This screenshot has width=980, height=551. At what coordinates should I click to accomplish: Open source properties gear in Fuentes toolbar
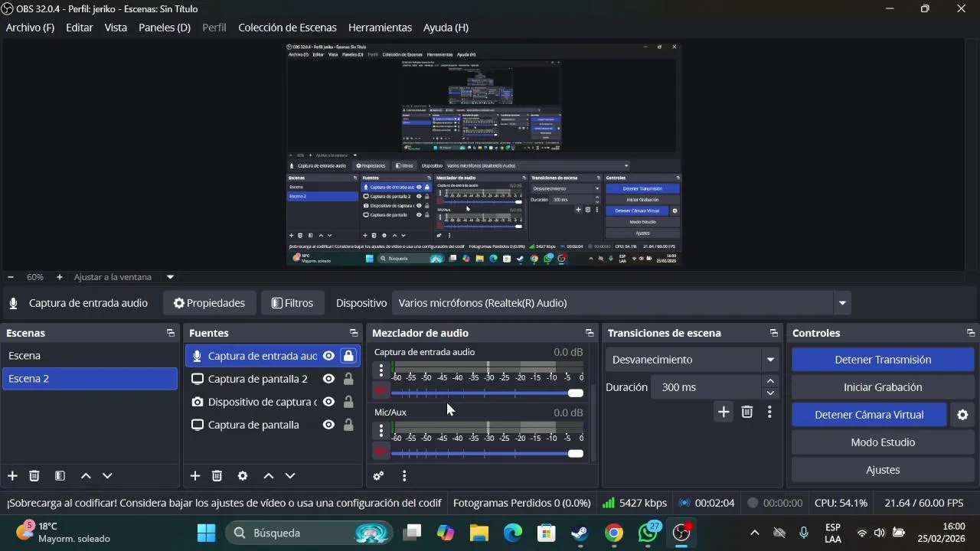(x=243, y=476)
